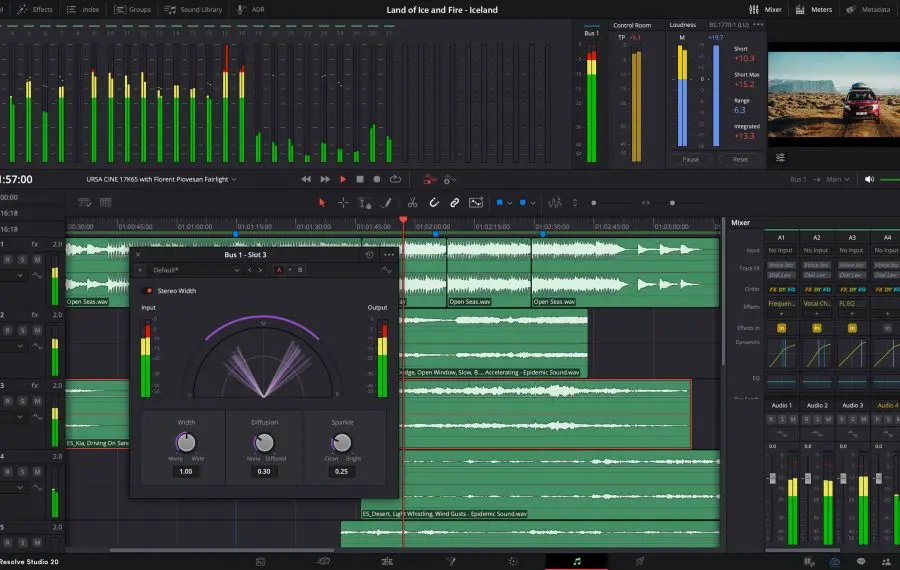Click the razor scissors cut tool
900x570 pixels.
point(412,203)
